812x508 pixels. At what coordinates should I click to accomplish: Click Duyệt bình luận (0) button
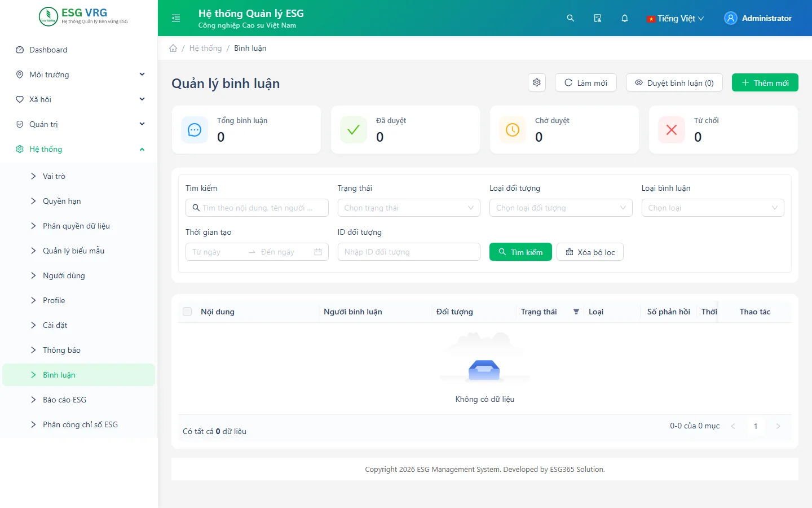click(x=674, y=82)
